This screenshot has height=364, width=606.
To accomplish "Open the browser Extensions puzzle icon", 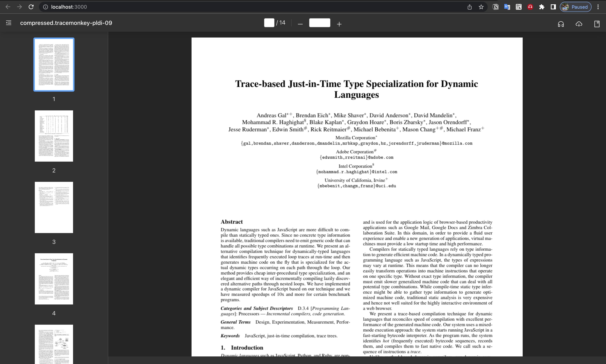I will pyautogui.click(x=542, y=7).
